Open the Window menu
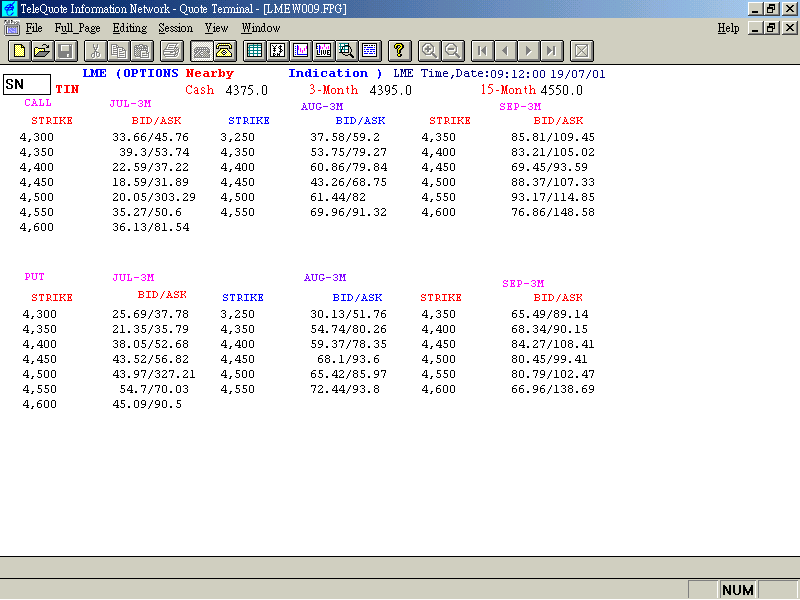 [x=261, y=28]
